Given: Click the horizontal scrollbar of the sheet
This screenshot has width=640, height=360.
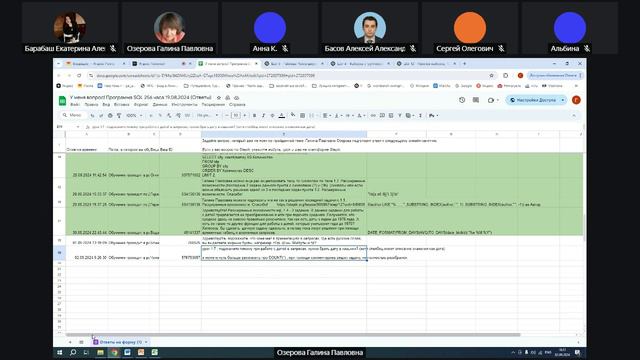Looking at the screenshot, I should point(293,335).
